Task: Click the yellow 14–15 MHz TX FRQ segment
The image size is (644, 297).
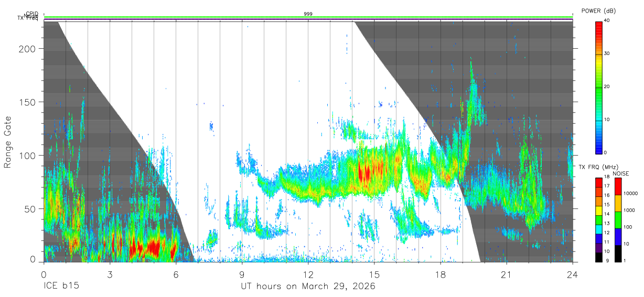Action: (x=599, y=211)
